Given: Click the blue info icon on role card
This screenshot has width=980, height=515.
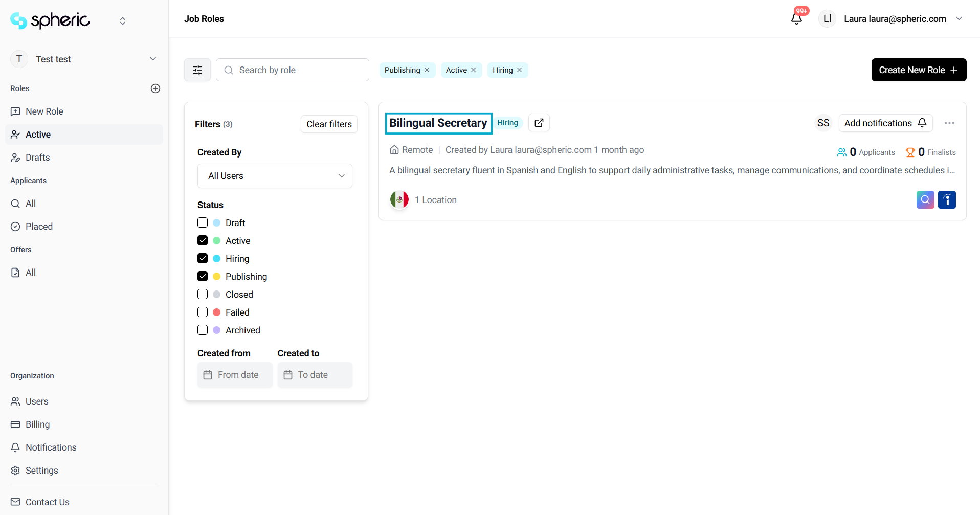Looking at the screenshot, I should [947, 199].
